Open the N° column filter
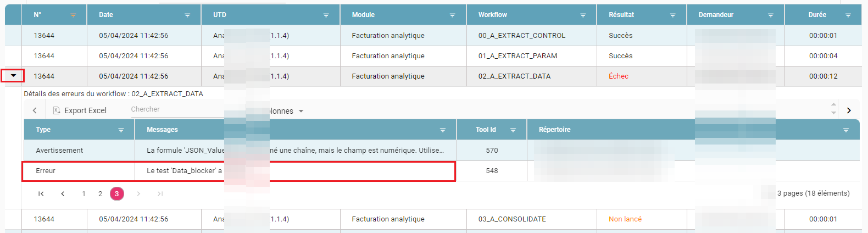The height and width of the screenshot is (233, 868). [73, 15]
